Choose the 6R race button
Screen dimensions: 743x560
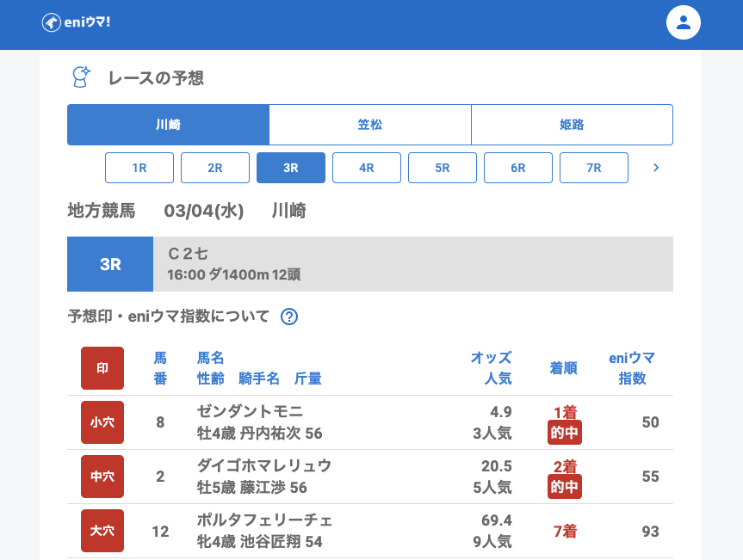coord(518,168)
